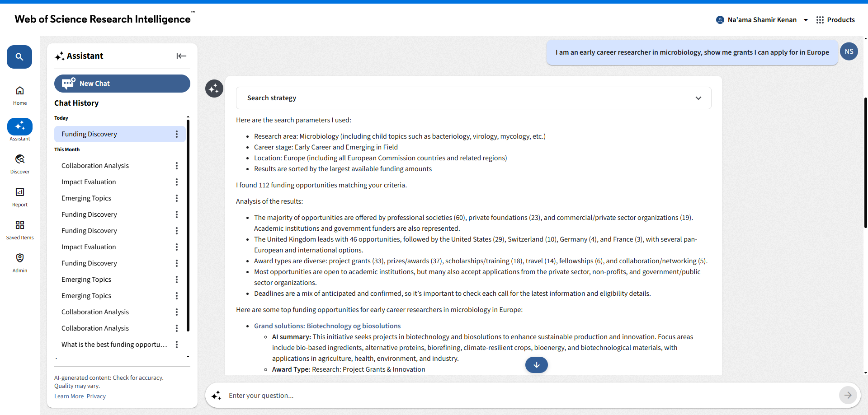This screenshot has height=415, width=868.
Task: Open the Products menu
Action: pos(835,20)
